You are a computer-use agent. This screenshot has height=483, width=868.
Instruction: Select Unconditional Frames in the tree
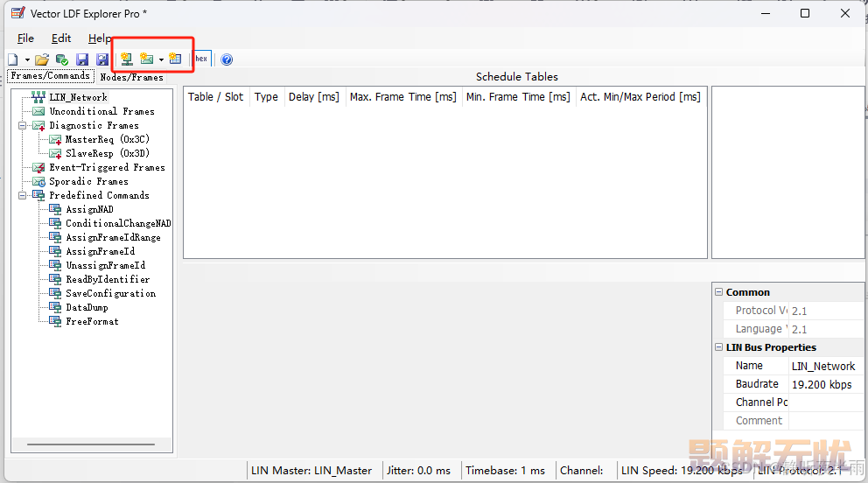tap(101, 111)
